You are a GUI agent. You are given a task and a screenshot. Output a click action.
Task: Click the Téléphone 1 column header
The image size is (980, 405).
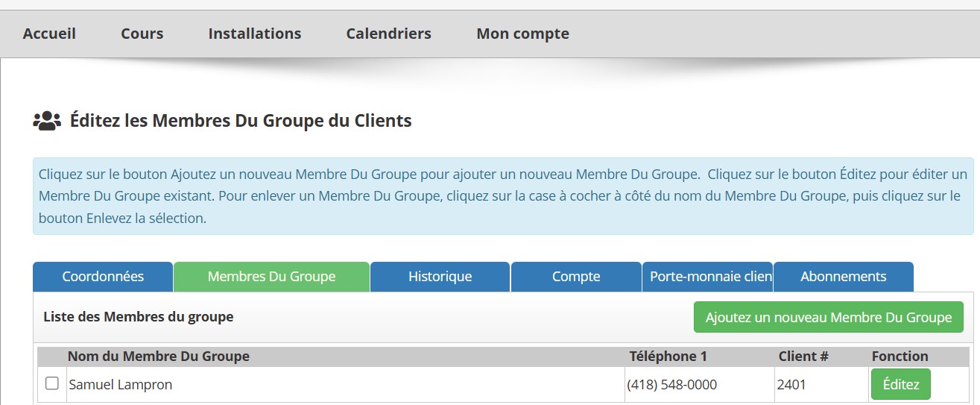pyautogui.click(x=668, y=357)
